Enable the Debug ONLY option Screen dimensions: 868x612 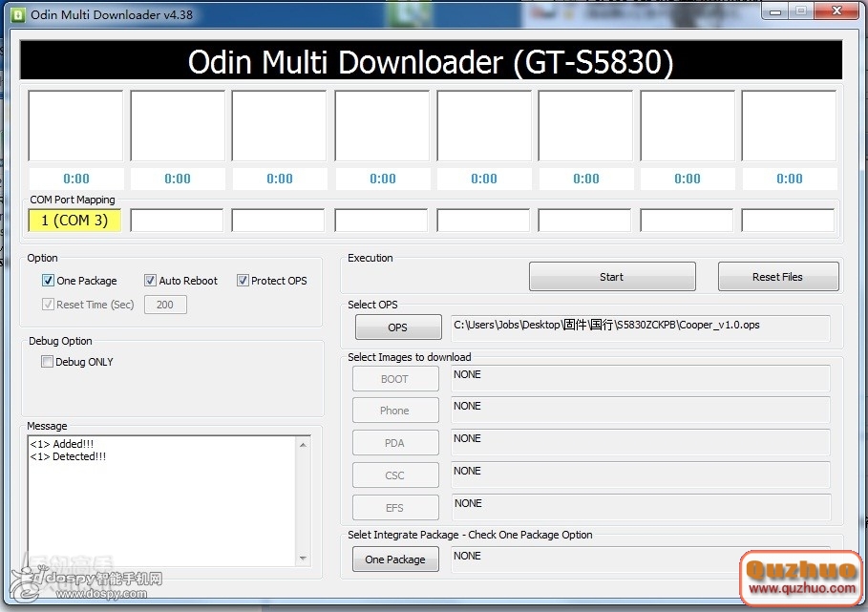click(x=47, y=362)
